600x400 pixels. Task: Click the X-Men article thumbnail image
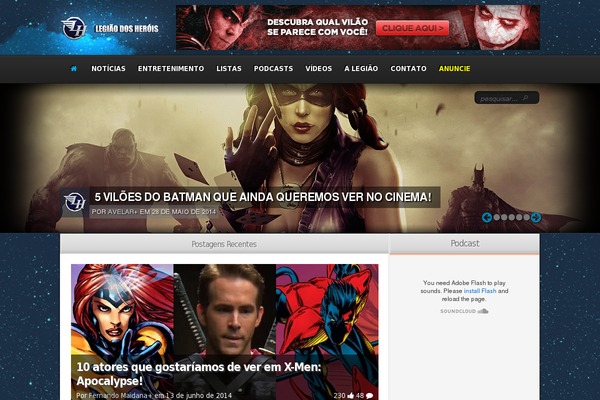[225, 332]
